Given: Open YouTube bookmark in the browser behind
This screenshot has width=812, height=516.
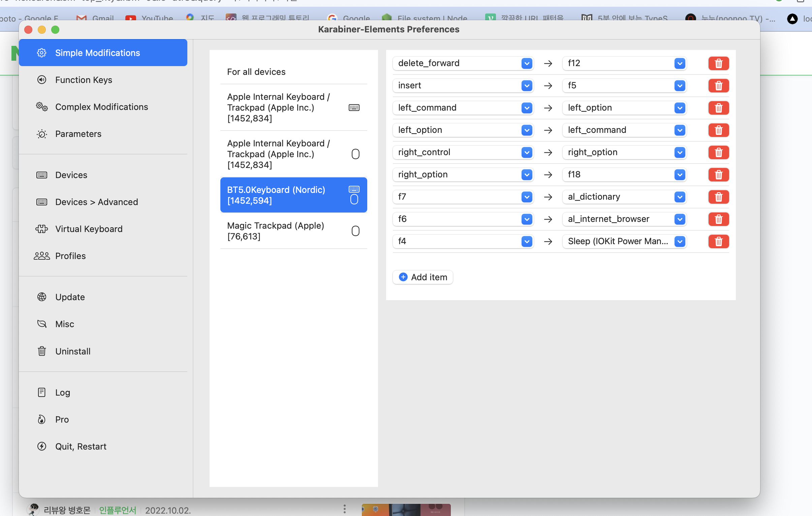Looking at the screenshot, I should click(149, 18).
